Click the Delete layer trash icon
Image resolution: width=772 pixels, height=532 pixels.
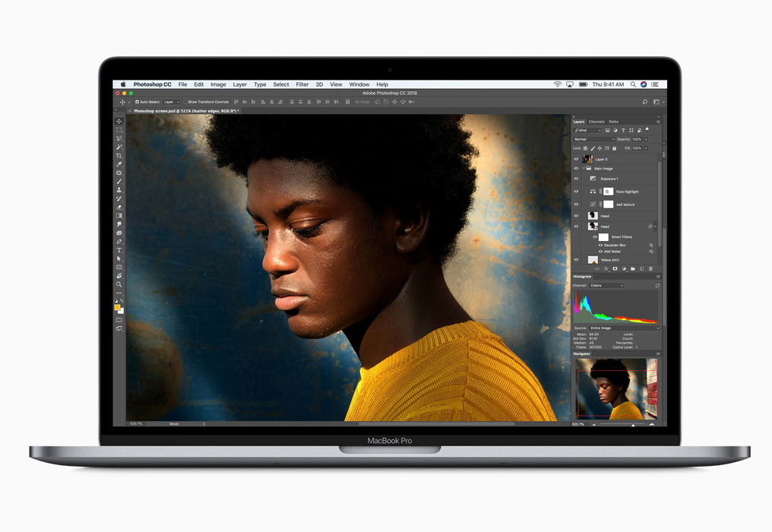tap(650, 268)
